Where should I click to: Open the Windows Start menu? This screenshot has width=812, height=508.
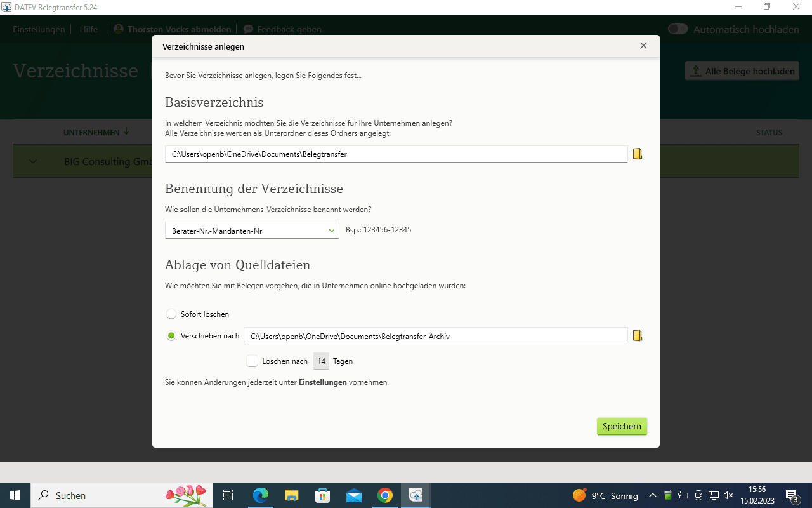click(15, 495)
